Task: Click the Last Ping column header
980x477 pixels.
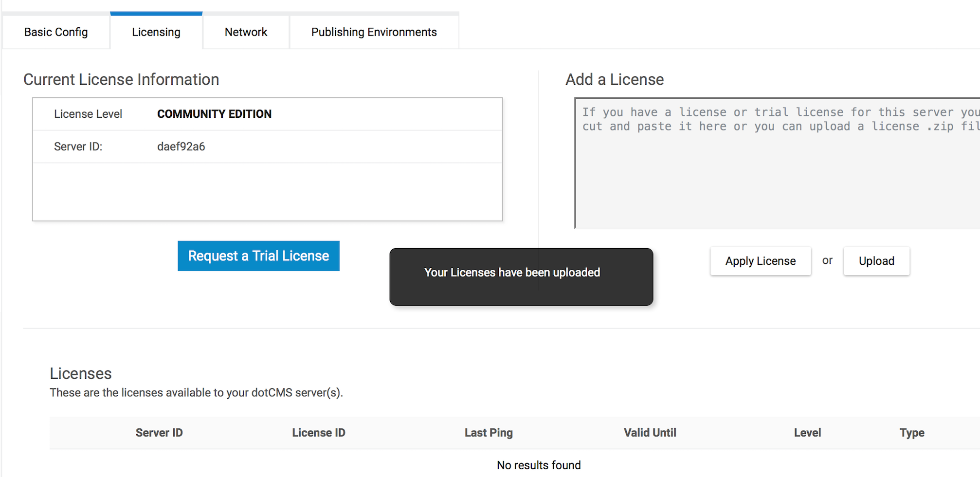Action: click(489, 432)
